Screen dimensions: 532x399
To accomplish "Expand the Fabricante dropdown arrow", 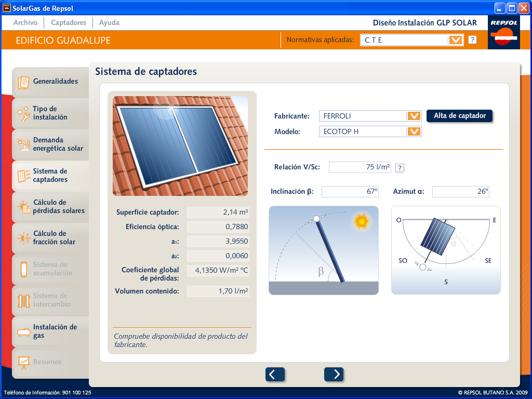I will 414,116.
